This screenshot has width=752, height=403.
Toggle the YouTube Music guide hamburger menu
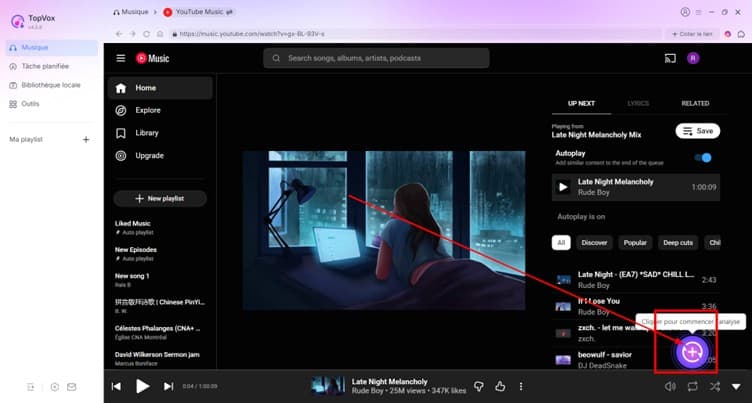(121, 58)
